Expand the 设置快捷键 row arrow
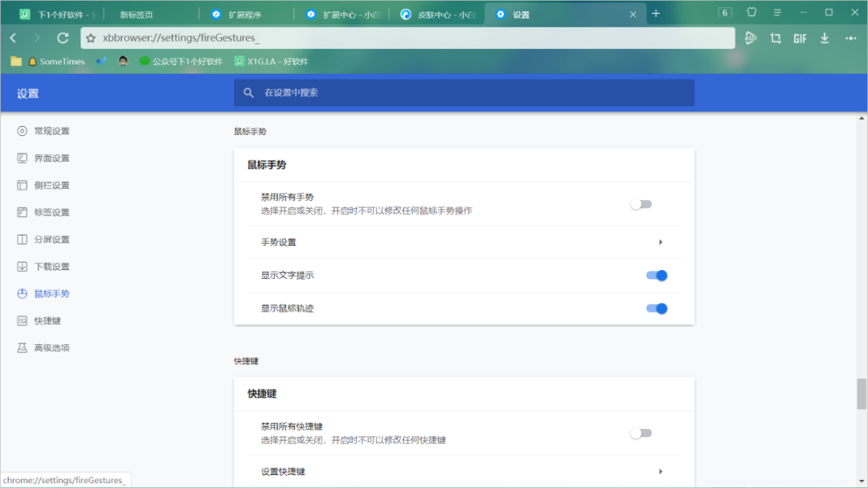The image size is (868, 488). pos(660,472)
